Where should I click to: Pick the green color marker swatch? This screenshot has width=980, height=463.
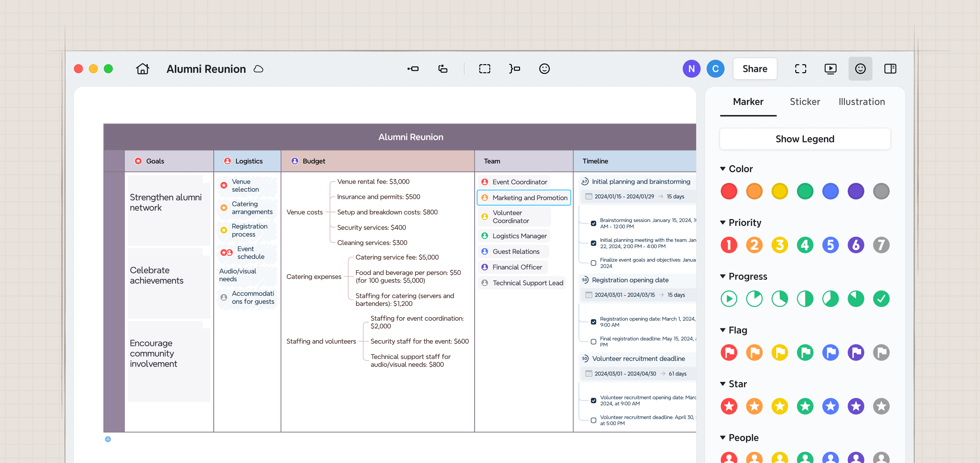805,191
